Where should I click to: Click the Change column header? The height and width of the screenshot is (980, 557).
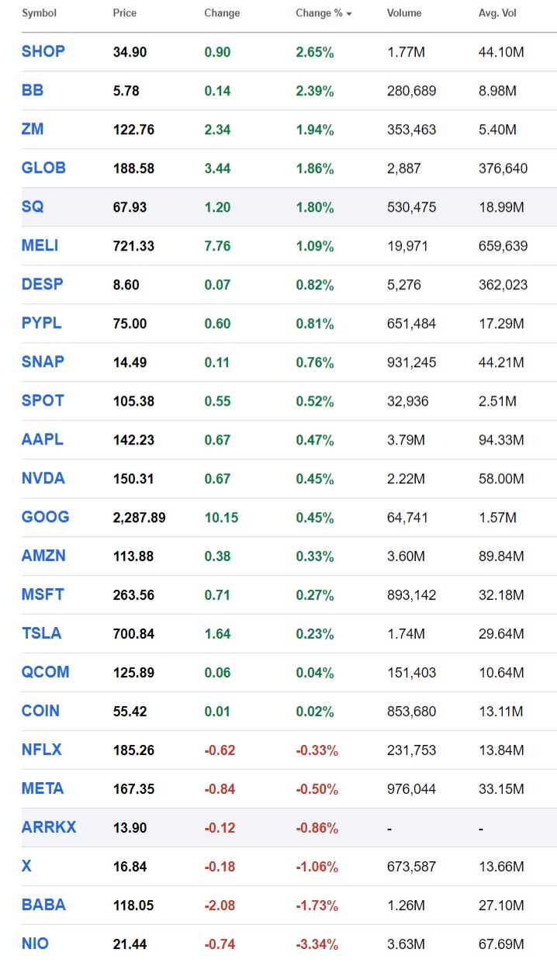222,13
